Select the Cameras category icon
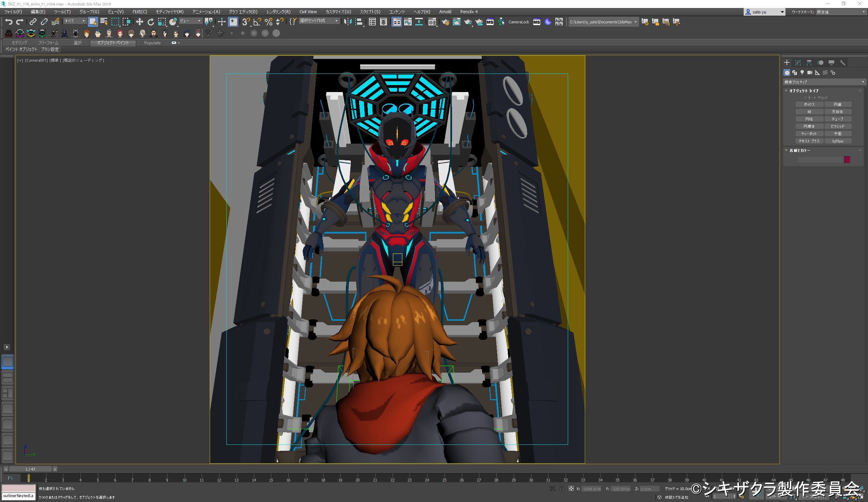The height and width of the screenshot is (502, 868). point(810,73)
